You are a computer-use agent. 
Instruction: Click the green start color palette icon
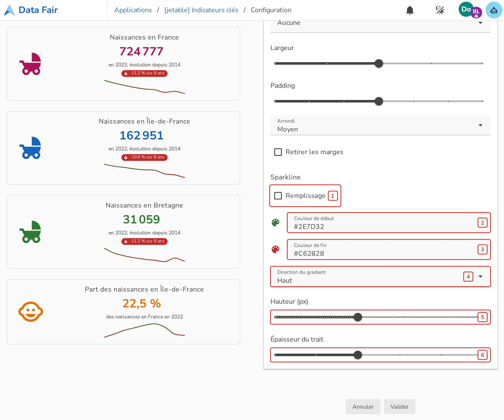pos(276,222)
